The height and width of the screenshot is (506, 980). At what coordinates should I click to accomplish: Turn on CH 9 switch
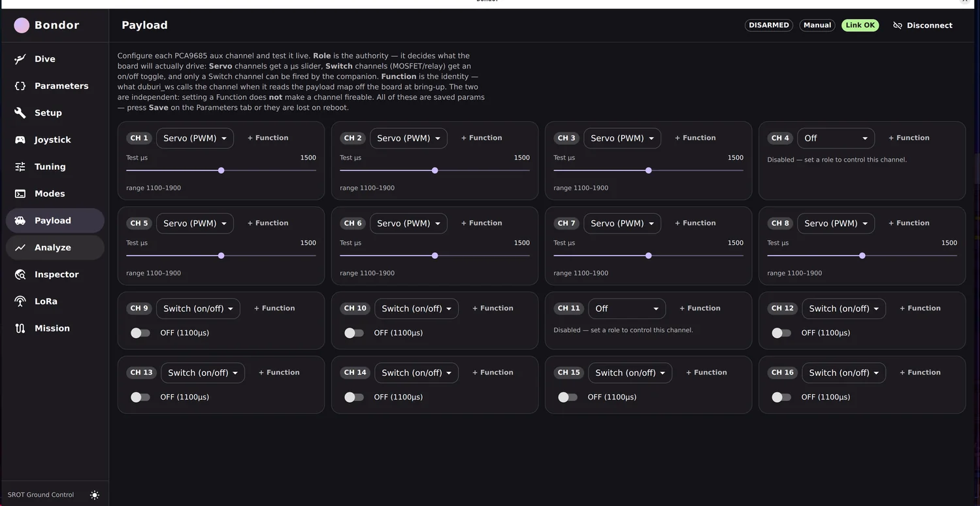click(140, 333)
